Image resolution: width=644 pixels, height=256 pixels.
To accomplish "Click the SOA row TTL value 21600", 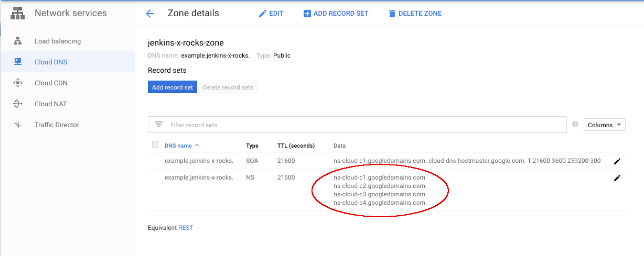I will (x=286, y=161).
